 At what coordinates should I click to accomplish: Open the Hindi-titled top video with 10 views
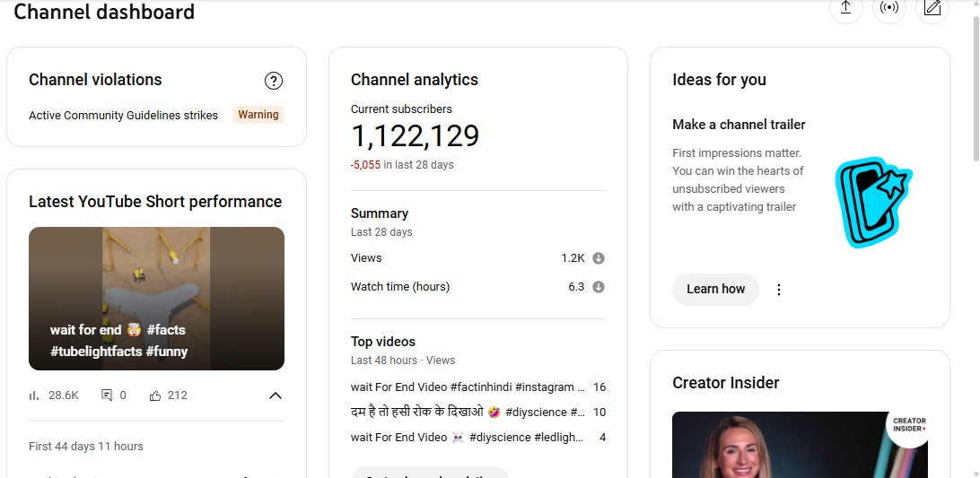pos(468,413)
